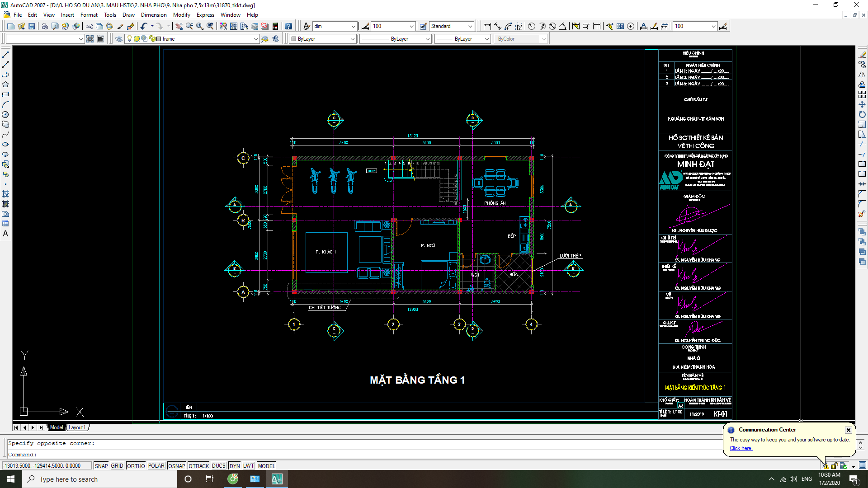
Task: Click the Windows taskbar search box
Action: [x=99, y=479]
